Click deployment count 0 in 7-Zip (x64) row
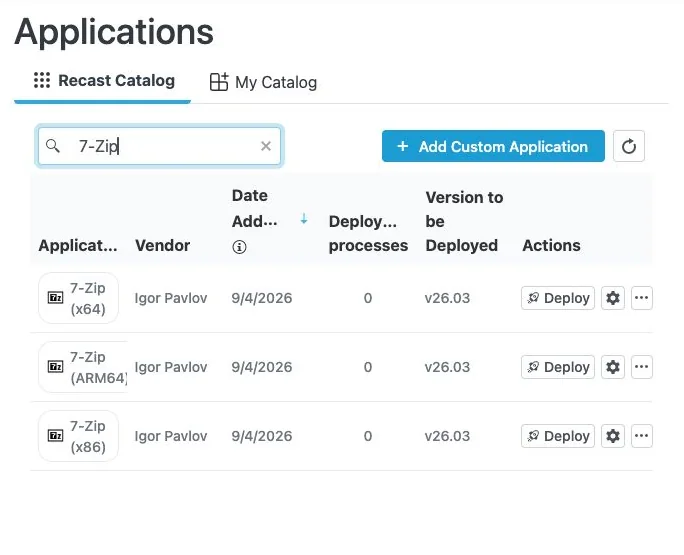 point(368,298)
